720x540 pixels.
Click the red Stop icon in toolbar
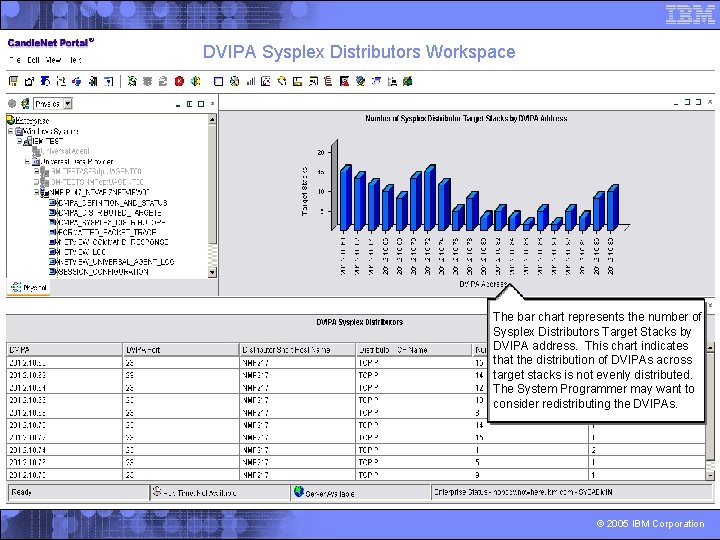point(180,81)
